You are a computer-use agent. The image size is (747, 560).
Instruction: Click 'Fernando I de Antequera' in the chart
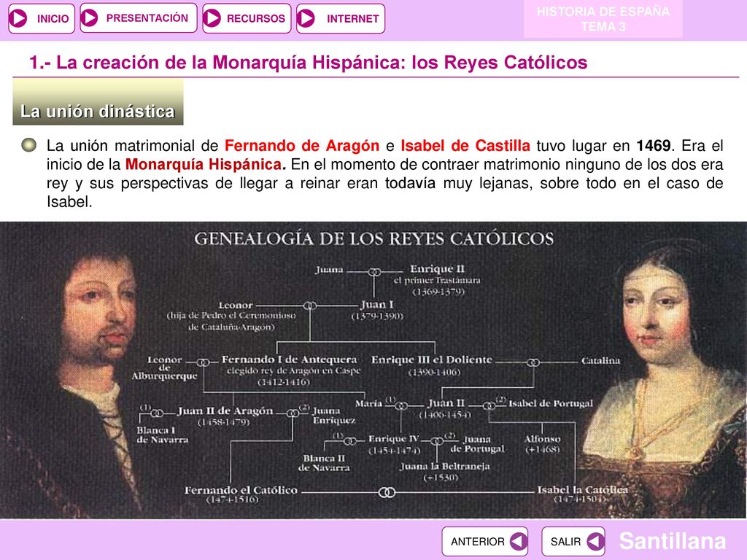289,359
